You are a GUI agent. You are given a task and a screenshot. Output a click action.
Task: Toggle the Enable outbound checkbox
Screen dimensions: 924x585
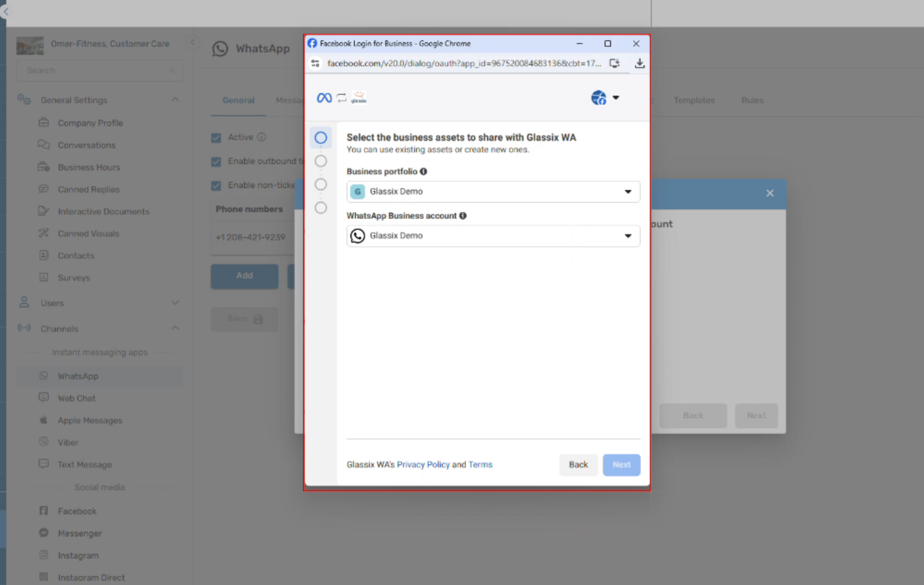[x=216, y=162]
